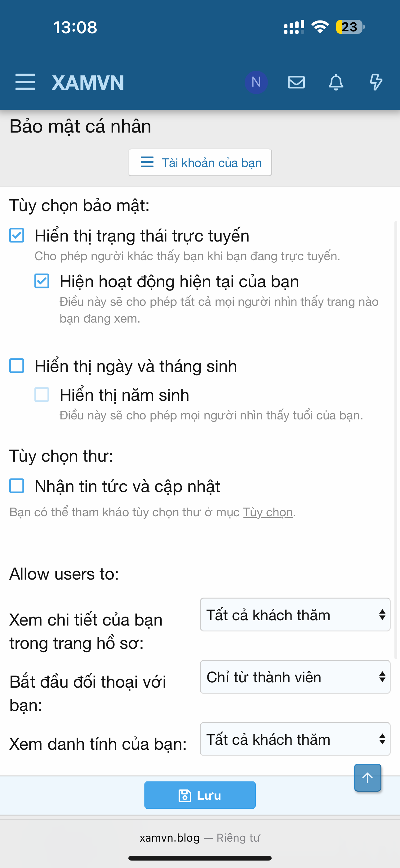Open the Bắt đầu đối thoại dropdown
Viewport: 400px width, 868px height.
295,677
